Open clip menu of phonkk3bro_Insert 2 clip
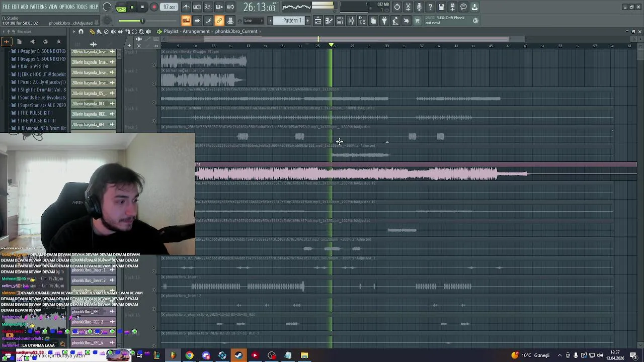 click(163, 296)
